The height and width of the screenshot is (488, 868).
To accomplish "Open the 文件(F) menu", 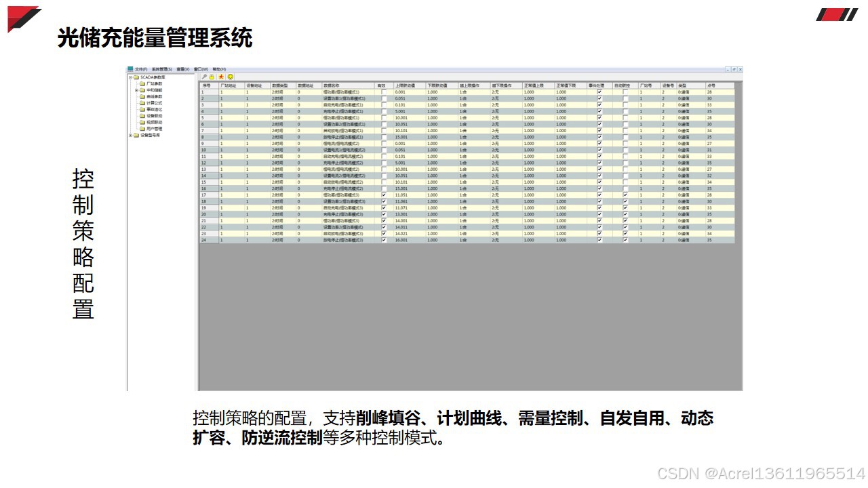I will (141, 69).
